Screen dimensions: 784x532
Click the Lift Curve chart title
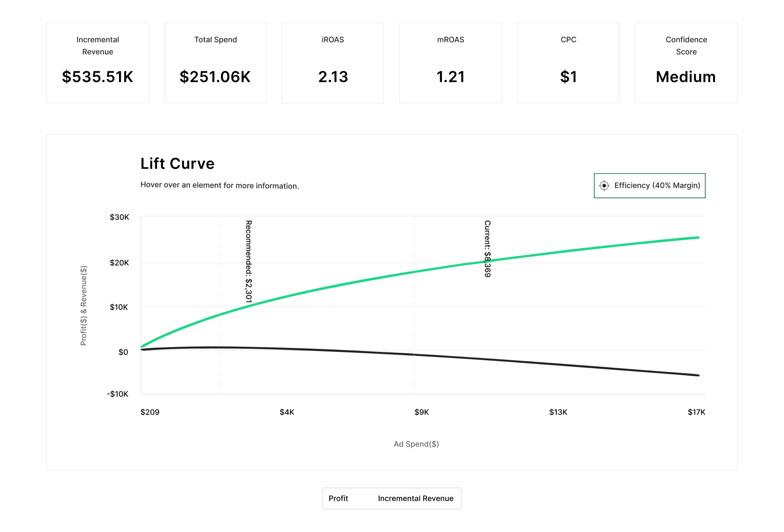177,164
